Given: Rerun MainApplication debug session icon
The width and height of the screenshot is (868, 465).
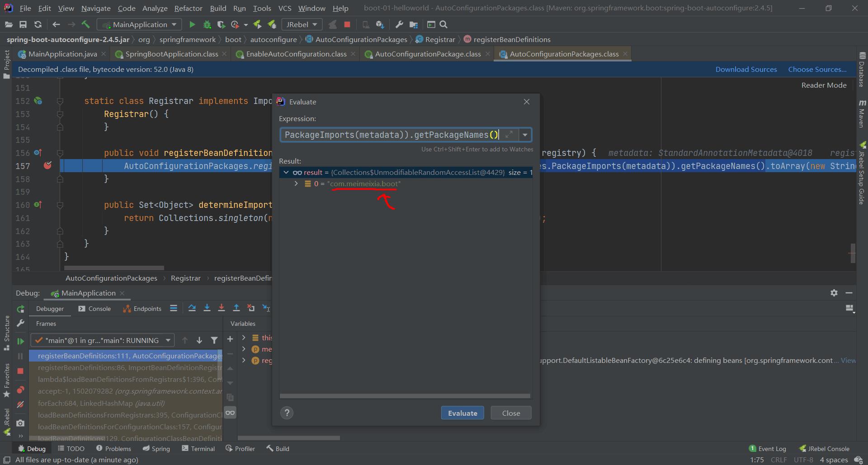Looking at the screenshot, I should click(20, 309).
